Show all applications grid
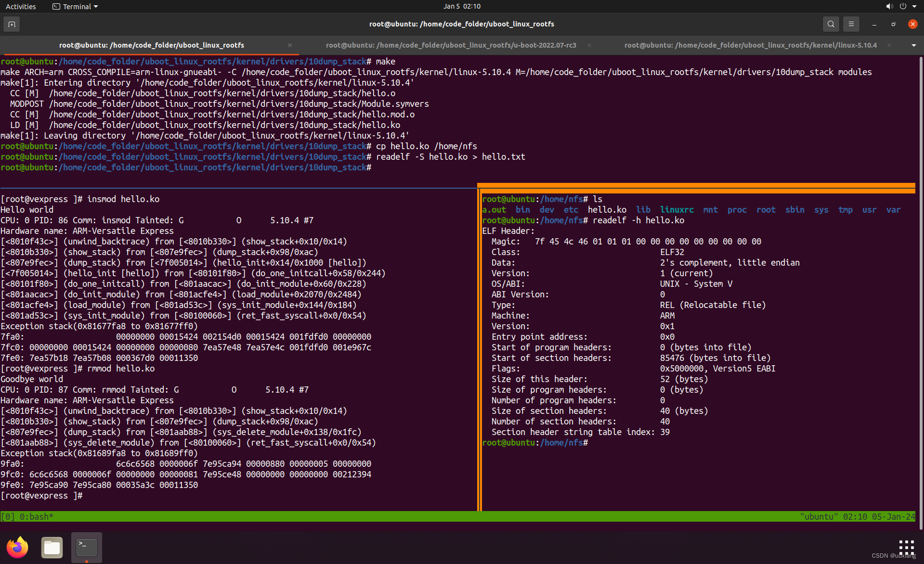 point(906,547)
